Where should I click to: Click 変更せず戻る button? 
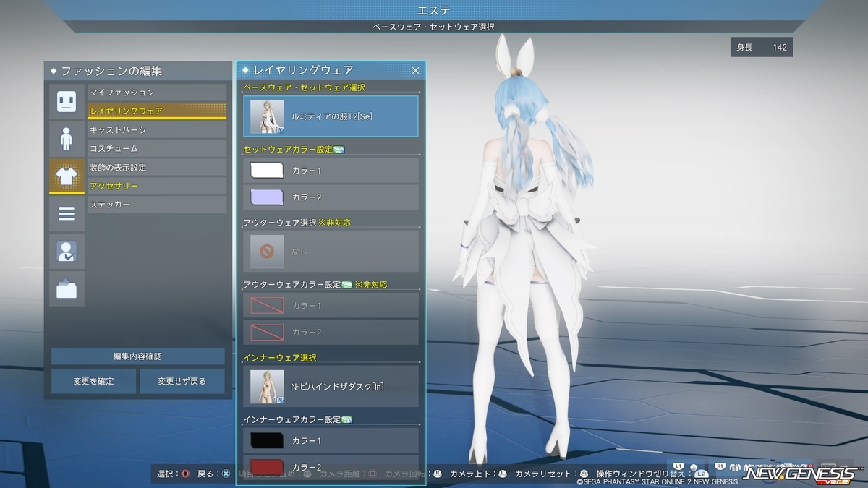(x=182, y=381)
